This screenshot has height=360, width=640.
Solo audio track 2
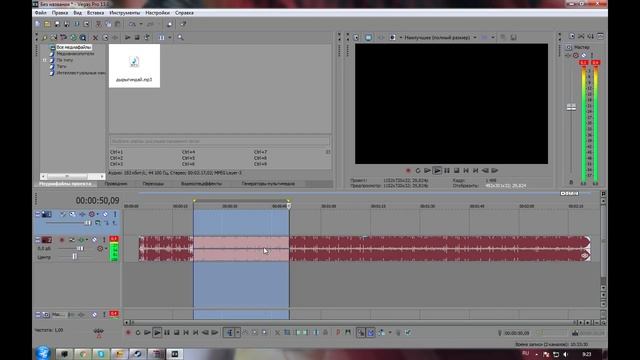click(x=104, y=240)
